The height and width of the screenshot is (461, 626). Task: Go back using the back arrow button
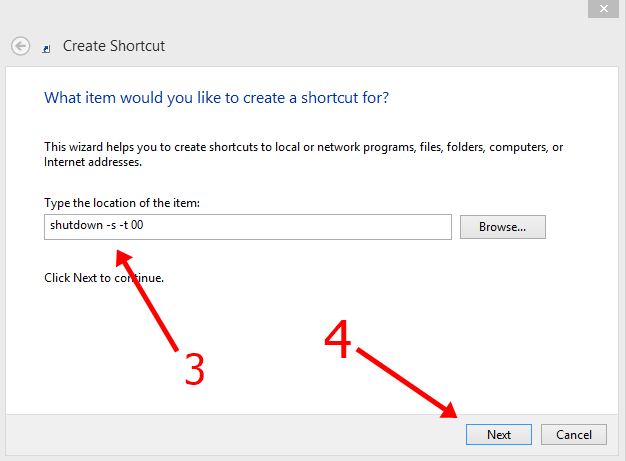click(20, 46)
